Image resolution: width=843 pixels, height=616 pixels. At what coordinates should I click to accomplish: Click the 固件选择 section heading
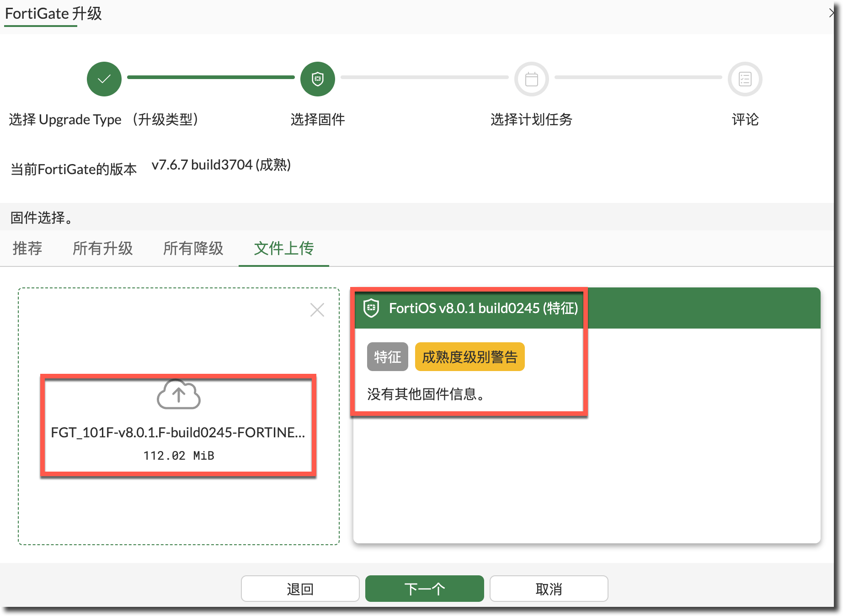point(42,218)
